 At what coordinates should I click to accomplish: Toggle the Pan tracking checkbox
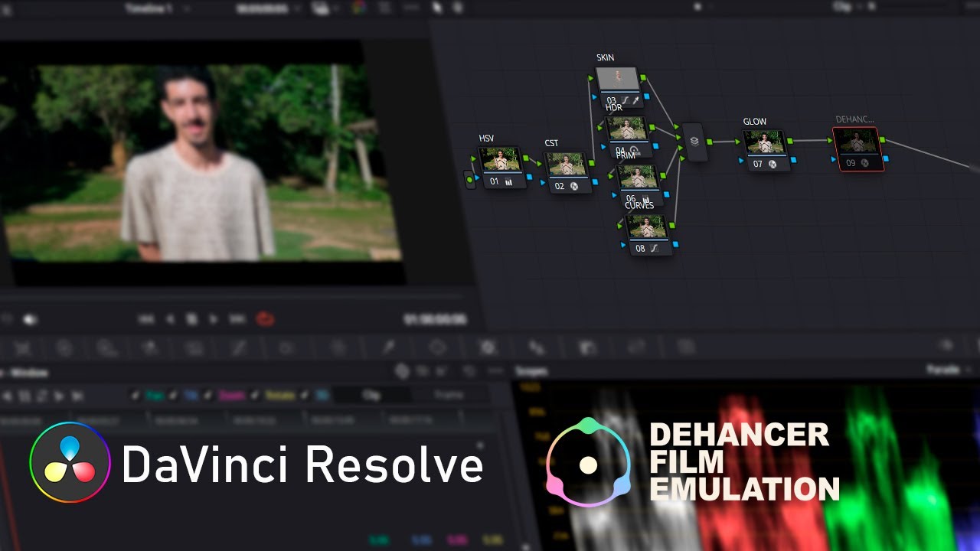tap(136, 396)
